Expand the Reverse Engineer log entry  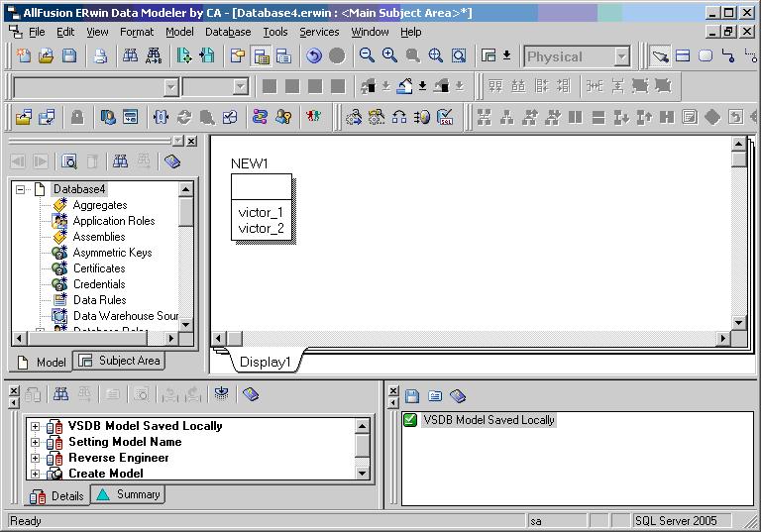[35, 458]
